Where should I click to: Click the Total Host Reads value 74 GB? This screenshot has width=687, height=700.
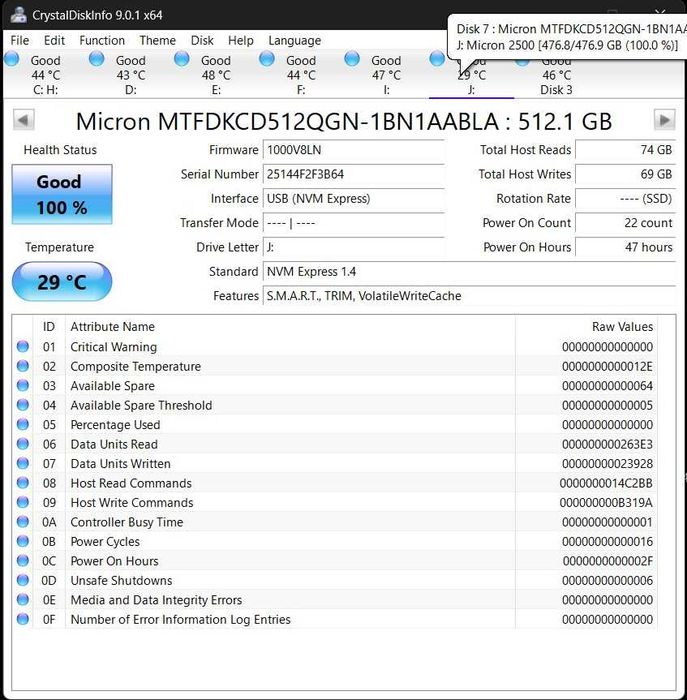[625, 150]
